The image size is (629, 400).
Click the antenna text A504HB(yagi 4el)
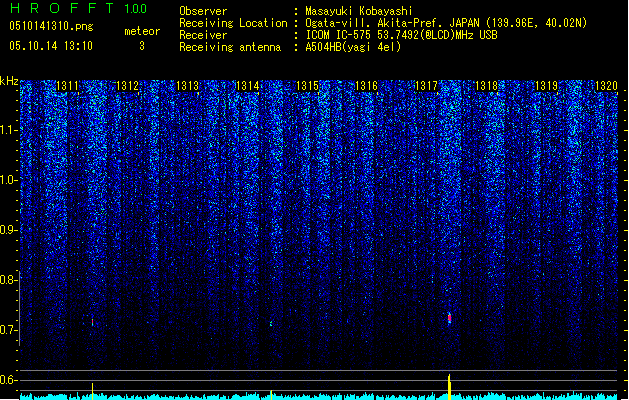tap(353, 47)
